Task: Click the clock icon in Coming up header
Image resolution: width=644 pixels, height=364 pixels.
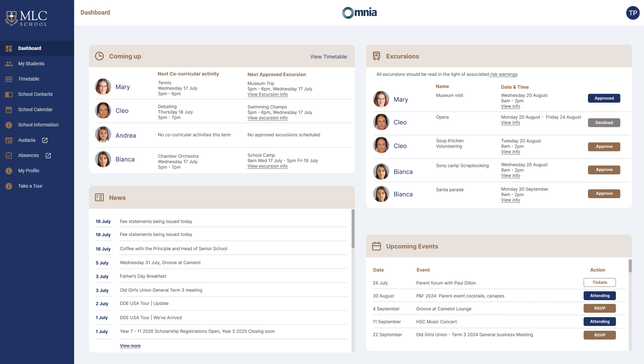Action: click(99, 56)
